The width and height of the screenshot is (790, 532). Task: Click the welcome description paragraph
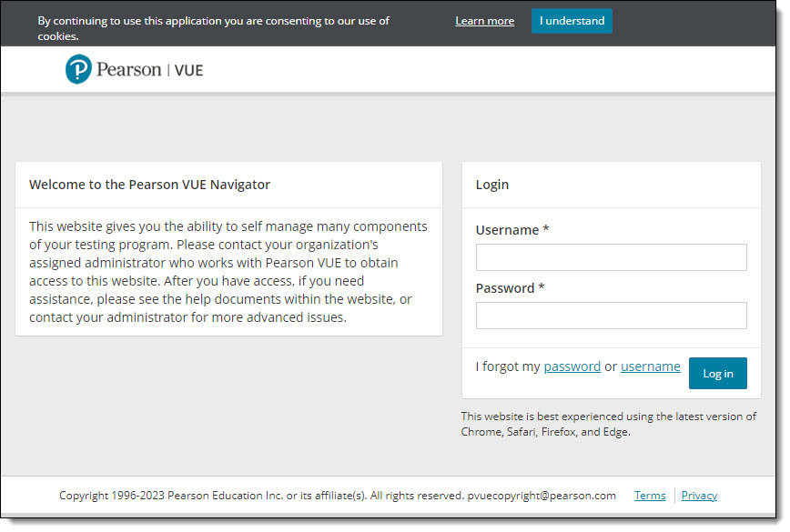(228, 272)
